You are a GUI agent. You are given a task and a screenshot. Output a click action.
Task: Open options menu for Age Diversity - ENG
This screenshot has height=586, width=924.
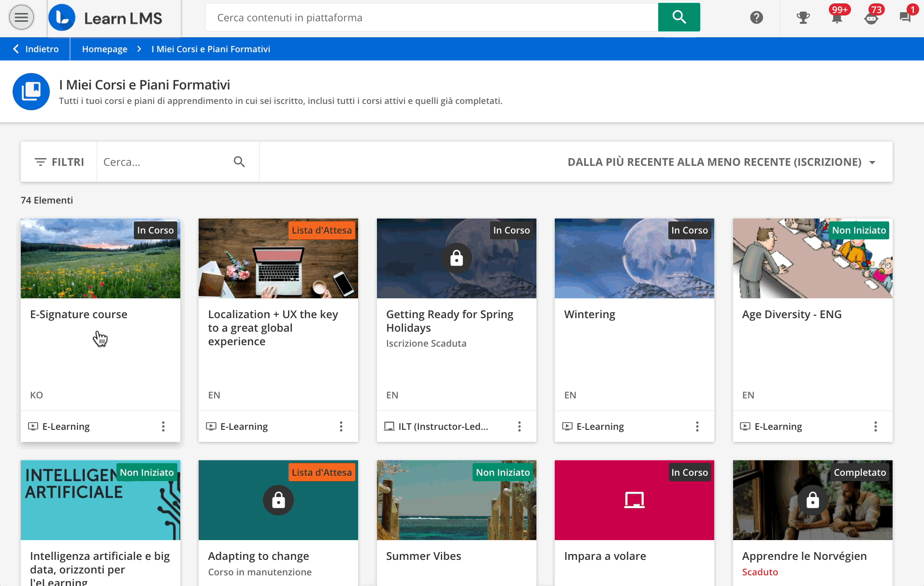[x=875, y=426]
